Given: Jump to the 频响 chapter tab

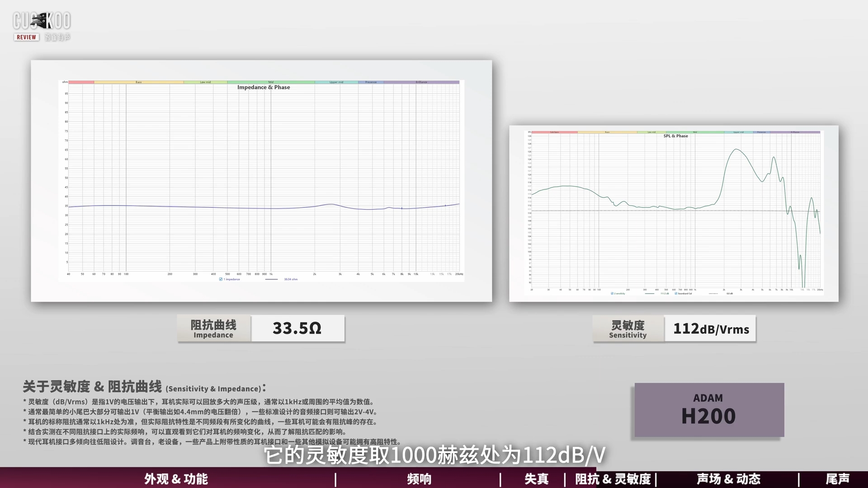Looking at the screenshot, I should (x=419, y=479).
